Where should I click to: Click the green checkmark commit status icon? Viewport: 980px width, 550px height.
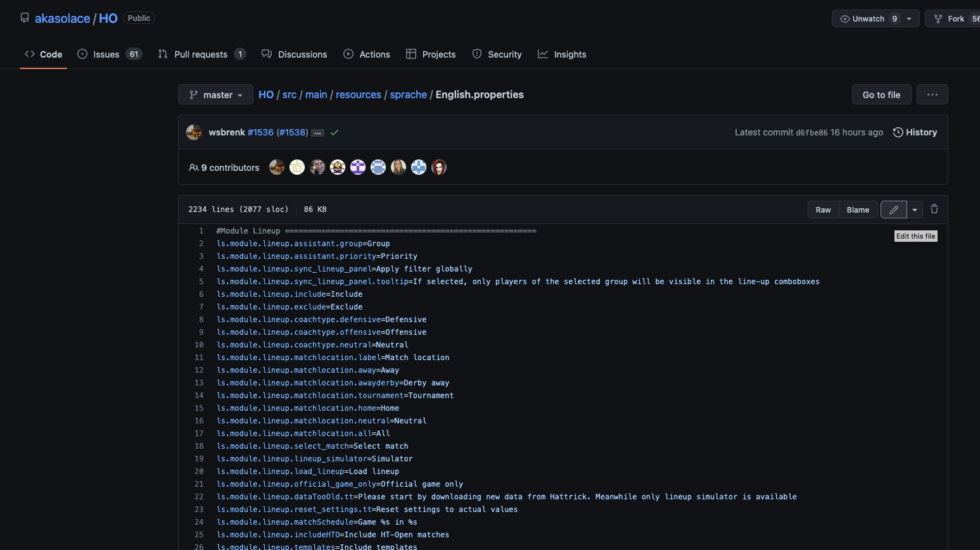click(x=334, y=132)
